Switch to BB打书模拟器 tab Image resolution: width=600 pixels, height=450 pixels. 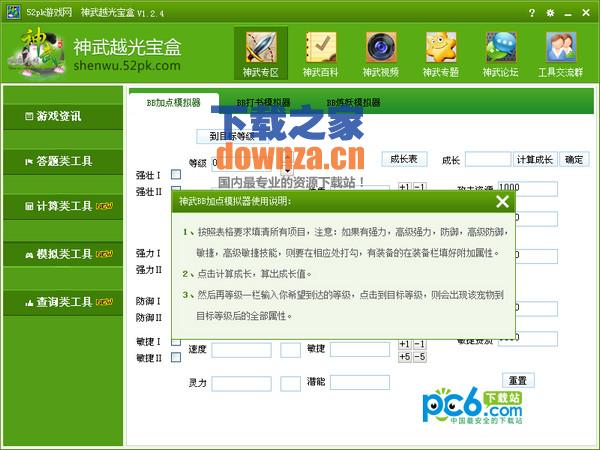[x=263, y=103]
